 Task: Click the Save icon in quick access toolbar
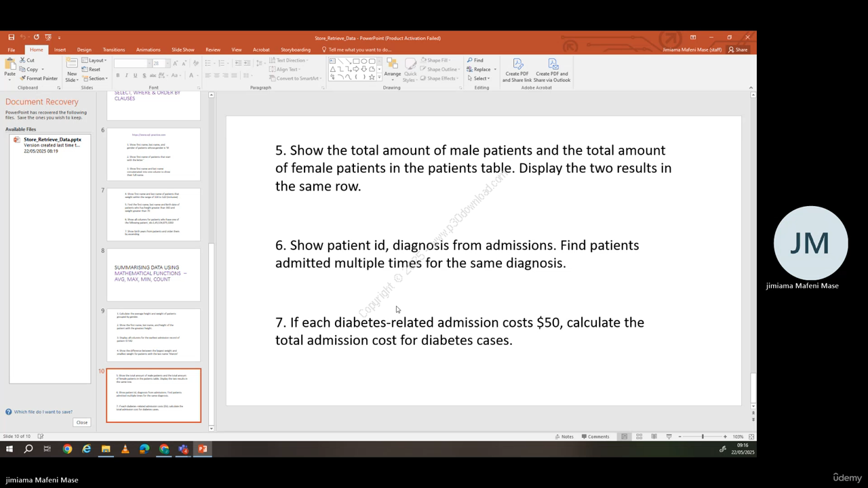click(11, 37)
